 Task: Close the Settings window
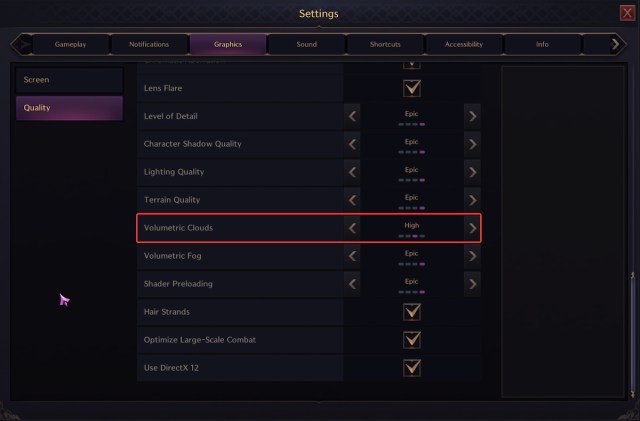click(627, 13)
